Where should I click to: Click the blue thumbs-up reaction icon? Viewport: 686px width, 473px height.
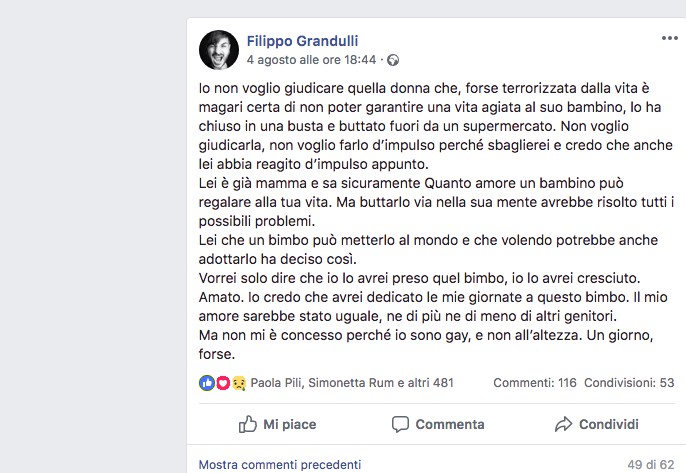pyautogui.click(x=207, y=383)
